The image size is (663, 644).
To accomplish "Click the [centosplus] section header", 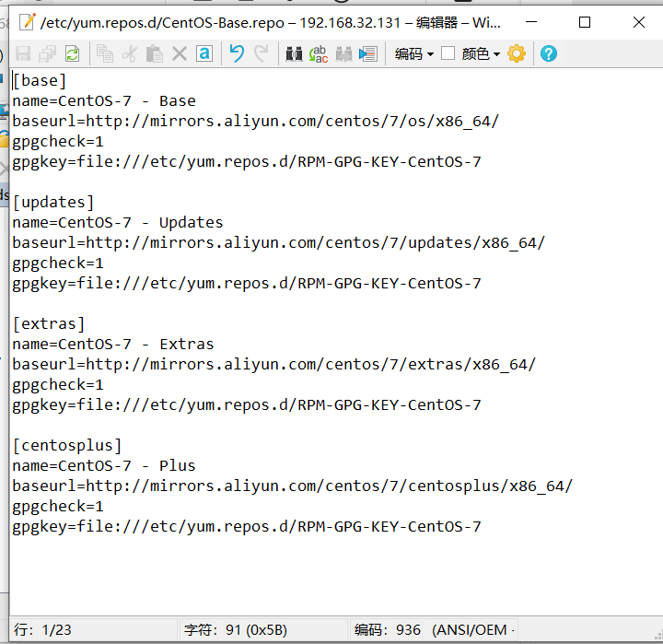I will (x=67, y=445).
